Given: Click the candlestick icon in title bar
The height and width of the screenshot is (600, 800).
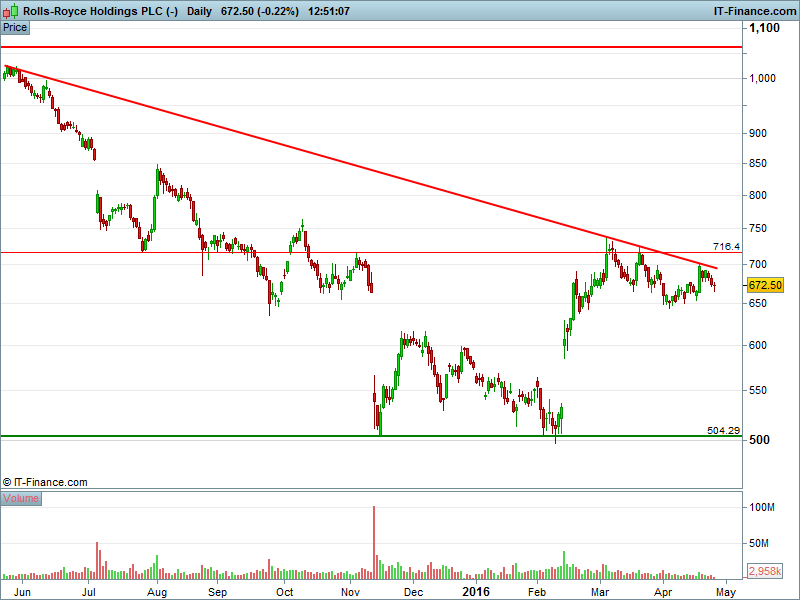Looking at the screenshot, I should [x=11, y=10].
